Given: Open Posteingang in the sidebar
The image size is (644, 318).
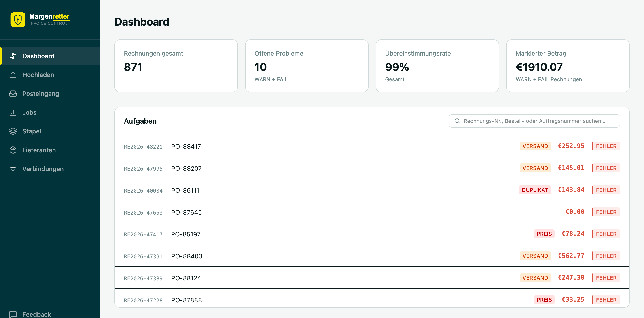Looking at the screenshot, I should coord(50,93).
